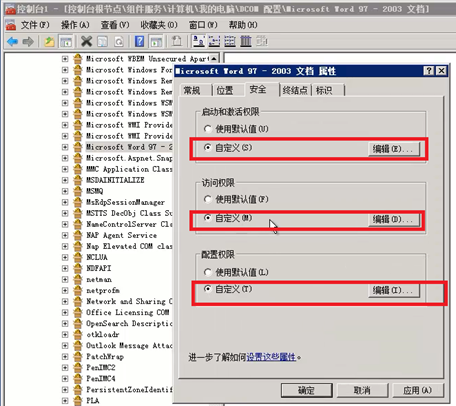The image size is (456, 406).
Task: Select 自定义(T) for configuration permissions
Action: click(228, 289)
